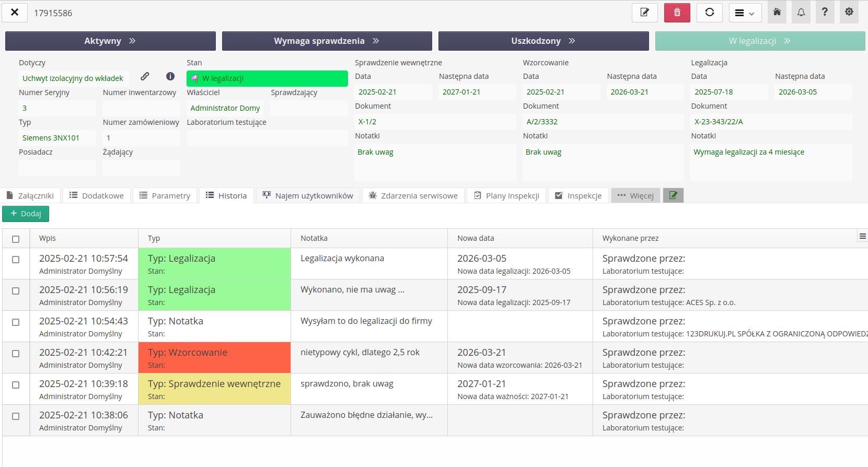Open notifications bell icon
This screenshot has height=467, width=868.
coord(801,13)
